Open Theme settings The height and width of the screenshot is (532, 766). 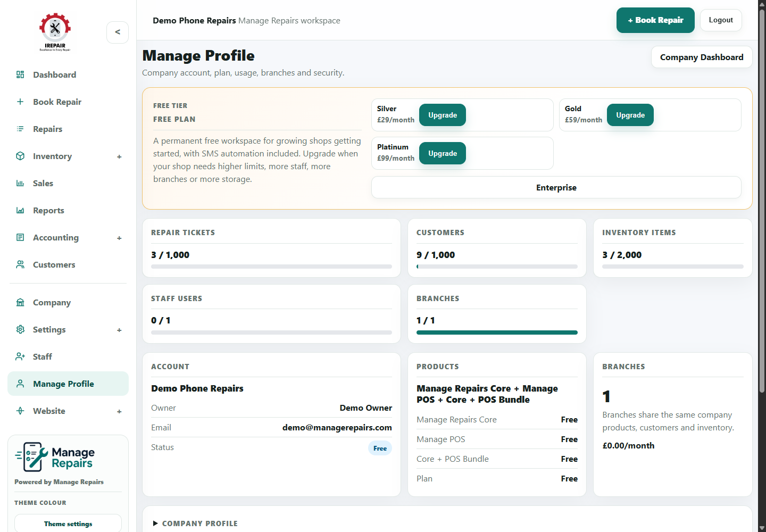[x=68, y=523]
